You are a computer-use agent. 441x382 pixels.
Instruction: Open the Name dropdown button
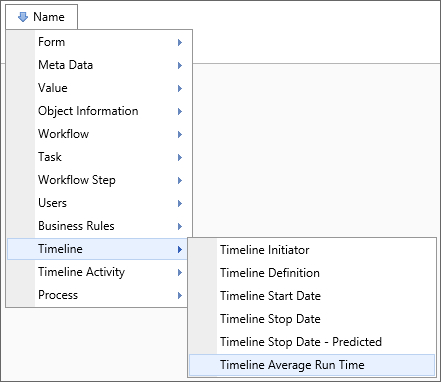tap(42, 17)
